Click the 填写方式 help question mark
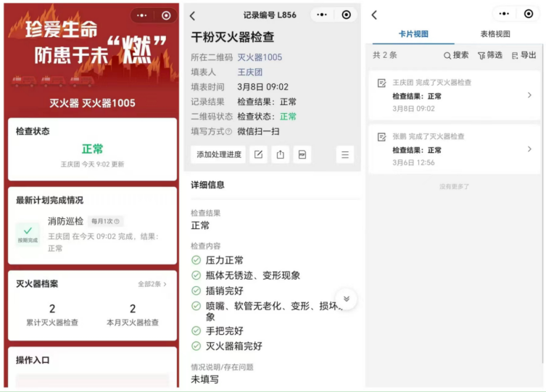 [x=228, y=132]
